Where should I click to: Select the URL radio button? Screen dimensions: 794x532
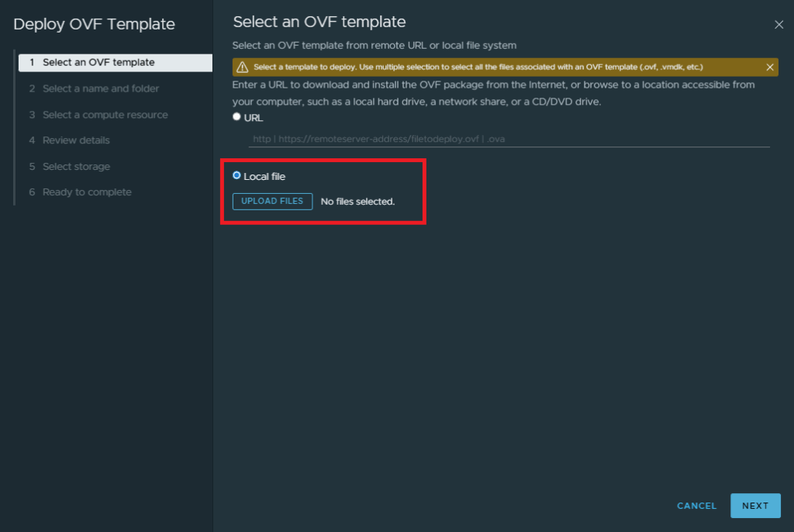(x=236, y=117)
